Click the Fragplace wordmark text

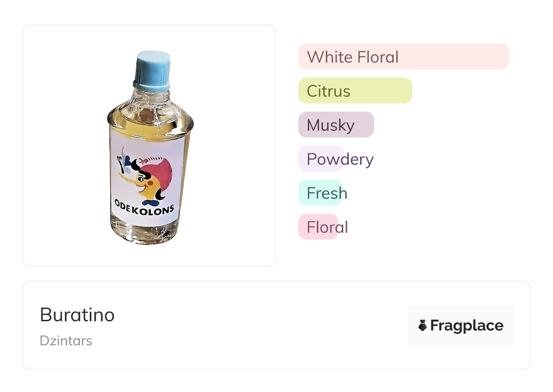point(466,325)
